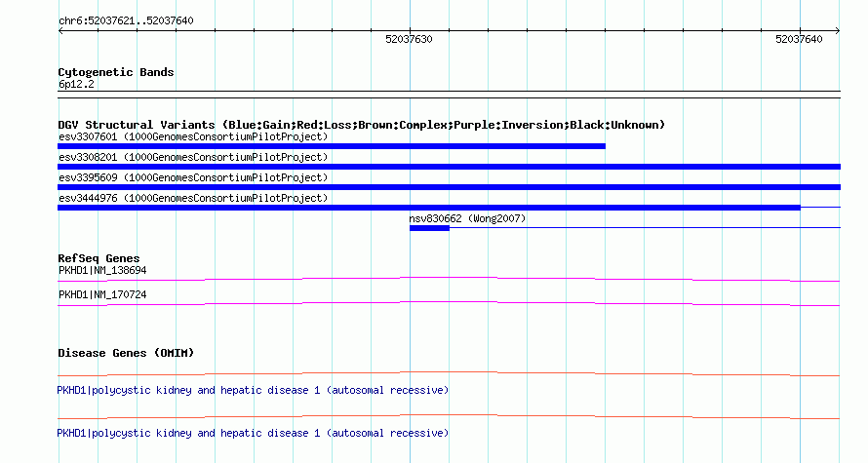Select the DGV Structural Variants track title
868x463 pixels.
tap(362, 125)
